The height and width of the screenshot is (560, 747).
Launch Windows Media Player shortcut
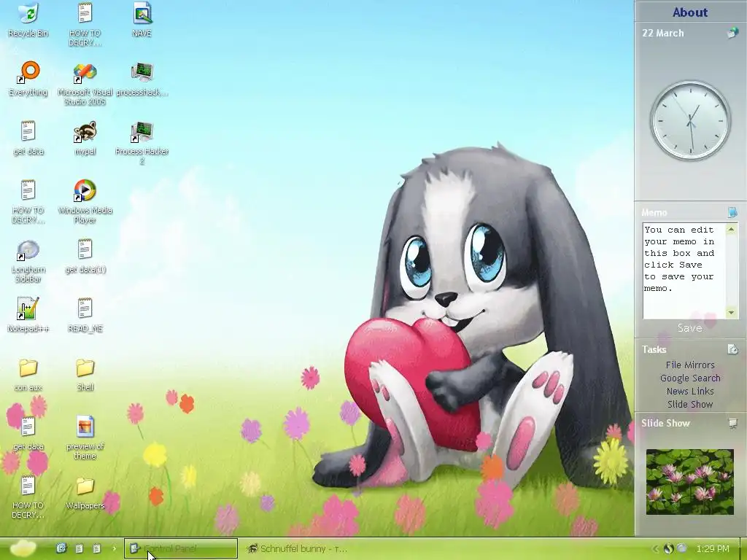(x=85, y=202)
